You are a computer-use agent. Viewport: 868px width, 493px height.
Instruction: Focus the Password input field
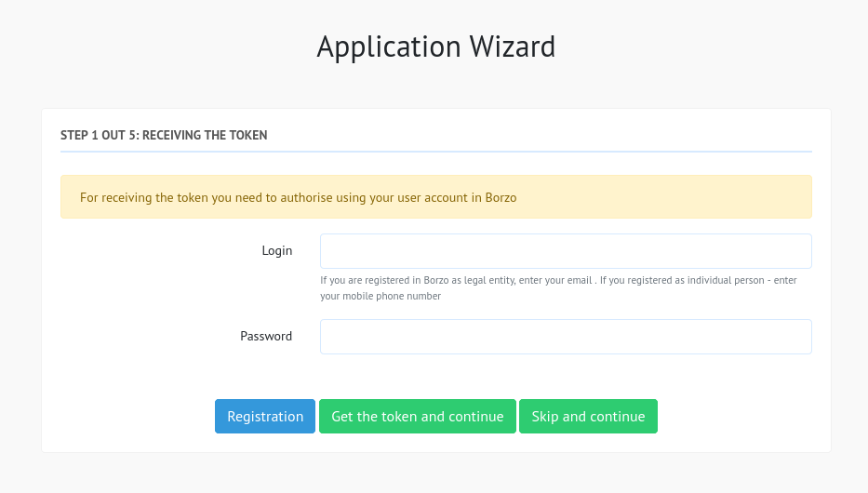click(566, 337)
